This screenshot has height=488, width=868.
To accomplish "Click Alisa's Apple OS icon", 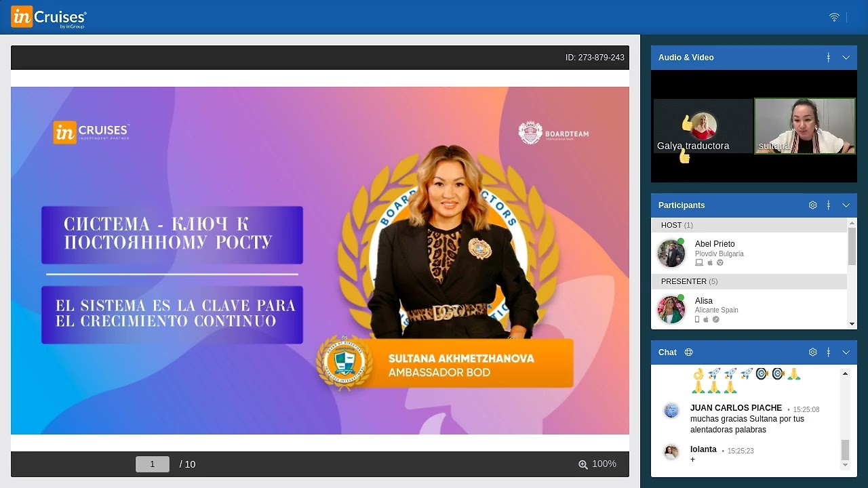I will pos(706,319).
